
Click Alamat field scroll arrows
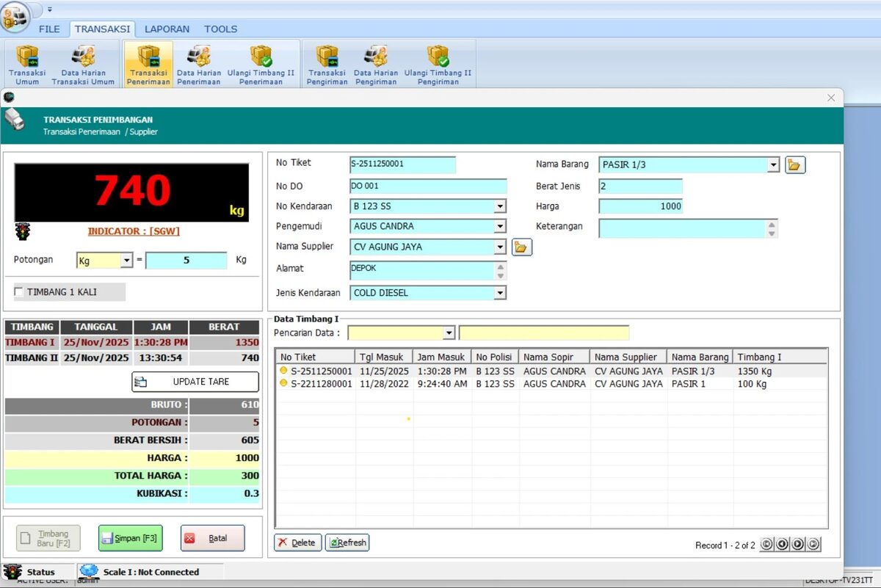tap(501, 271)
